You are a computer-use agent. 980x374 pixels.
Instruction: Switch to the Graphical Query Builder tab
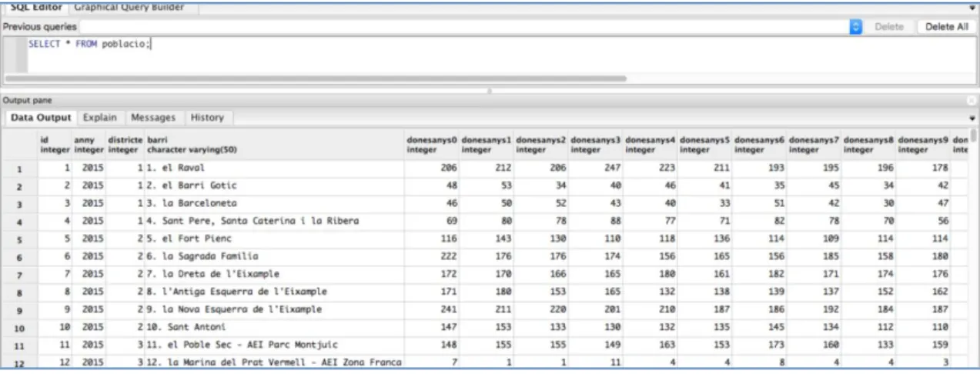(x=129, y=8)
